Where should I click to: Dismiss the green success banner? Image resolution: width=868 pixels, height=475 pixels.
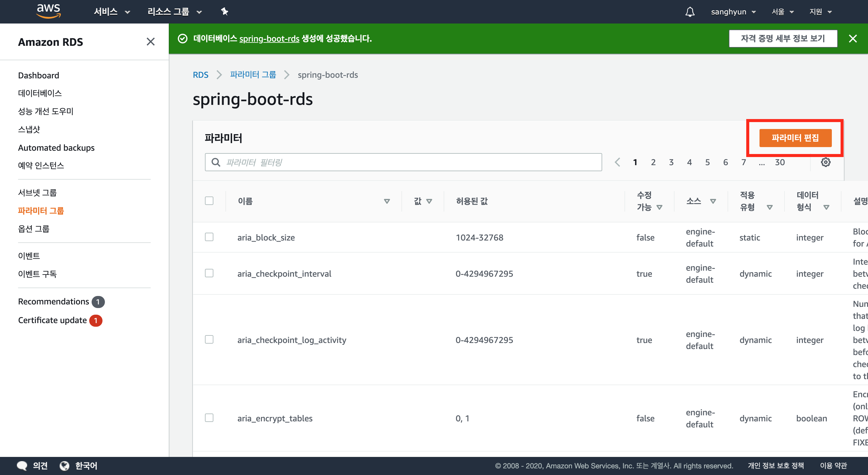pos(853,39)
